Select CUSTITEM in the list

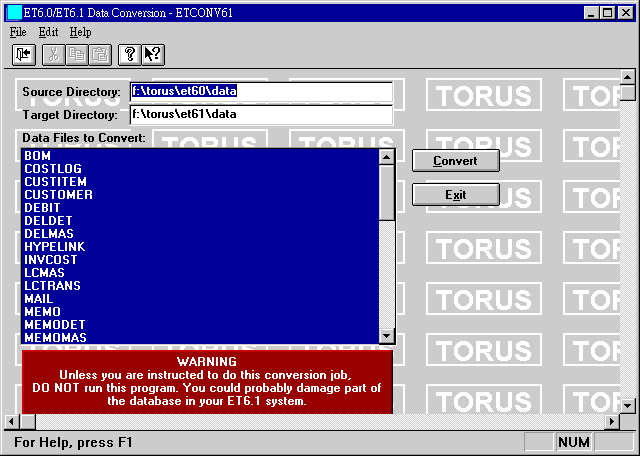200,182
